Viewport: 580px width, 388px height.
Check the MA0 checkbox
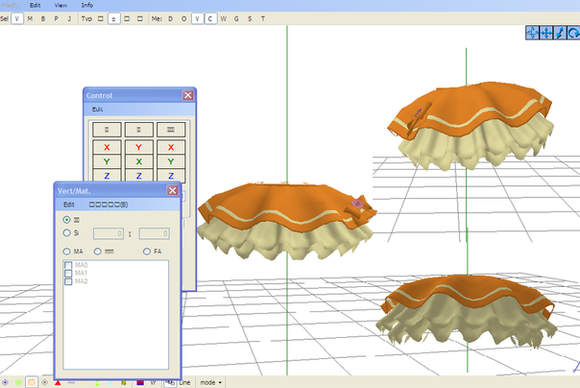pos(68,265)
